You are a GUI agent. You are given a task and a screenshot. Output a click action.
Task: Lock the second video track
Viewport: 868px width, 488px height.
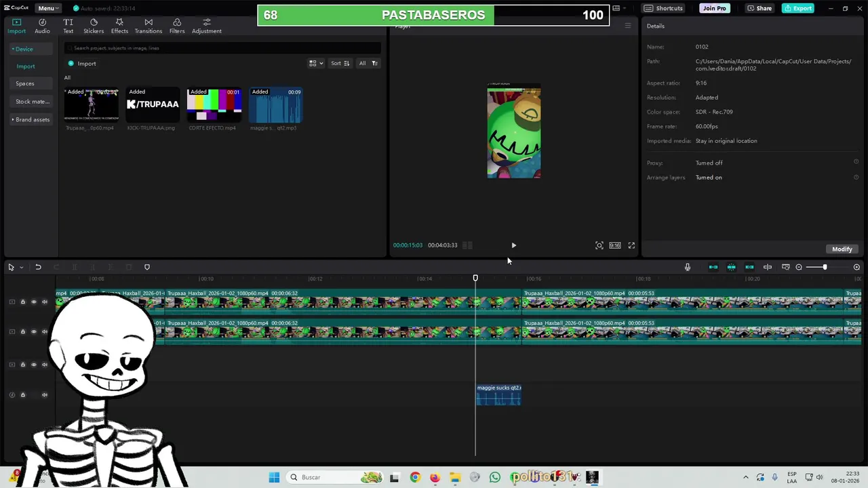point(22,331)
